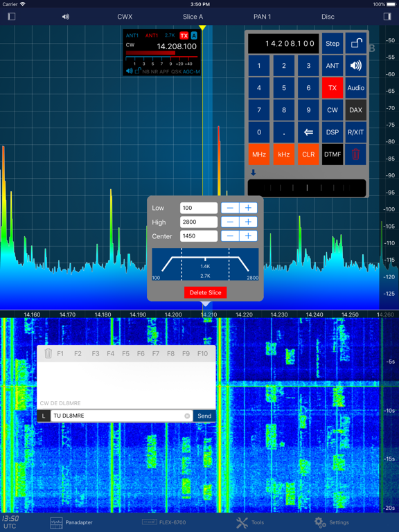
Task: Decrease the High filter value
Action: pos(230,222)
